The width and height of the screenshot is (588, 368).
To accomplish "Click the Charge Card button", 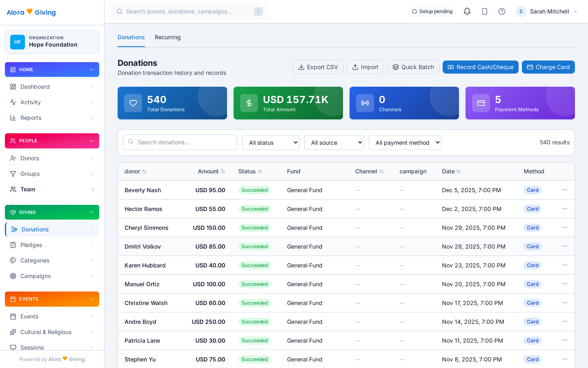I will point(548,67).
